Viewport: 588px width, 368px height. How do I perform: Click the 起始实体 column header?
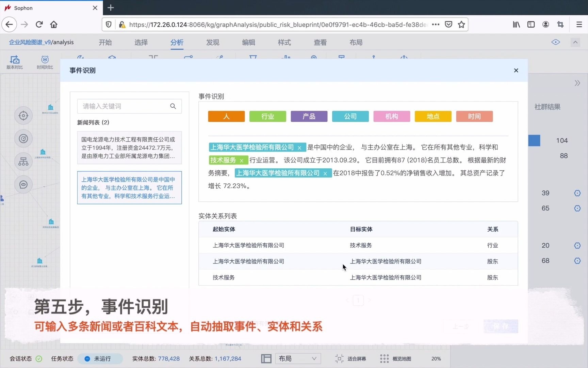point(224,229)
